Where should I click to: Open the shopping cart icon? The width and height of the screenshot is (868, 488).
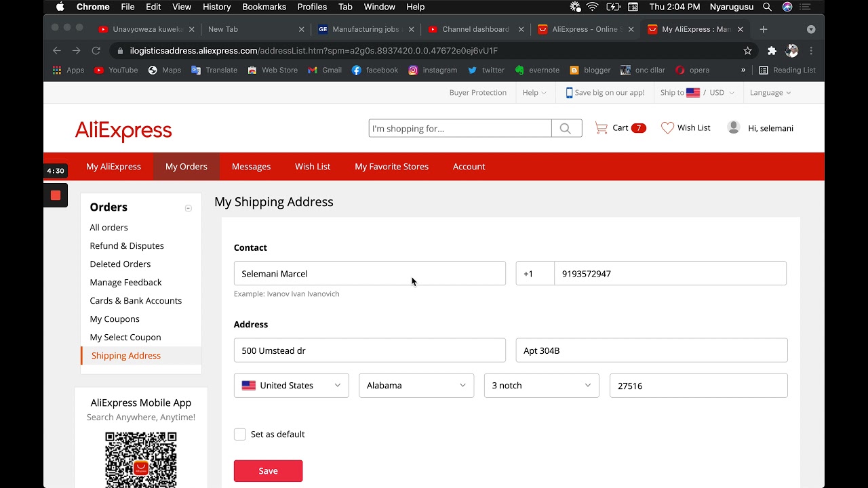[601, 127]
